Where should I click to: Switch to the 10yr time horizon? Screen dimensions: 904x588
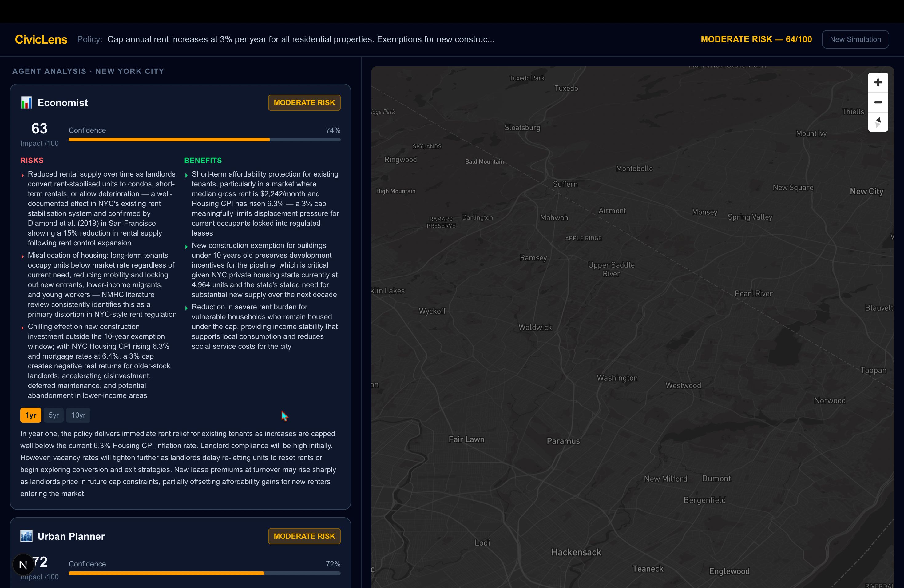coord(78,415)
